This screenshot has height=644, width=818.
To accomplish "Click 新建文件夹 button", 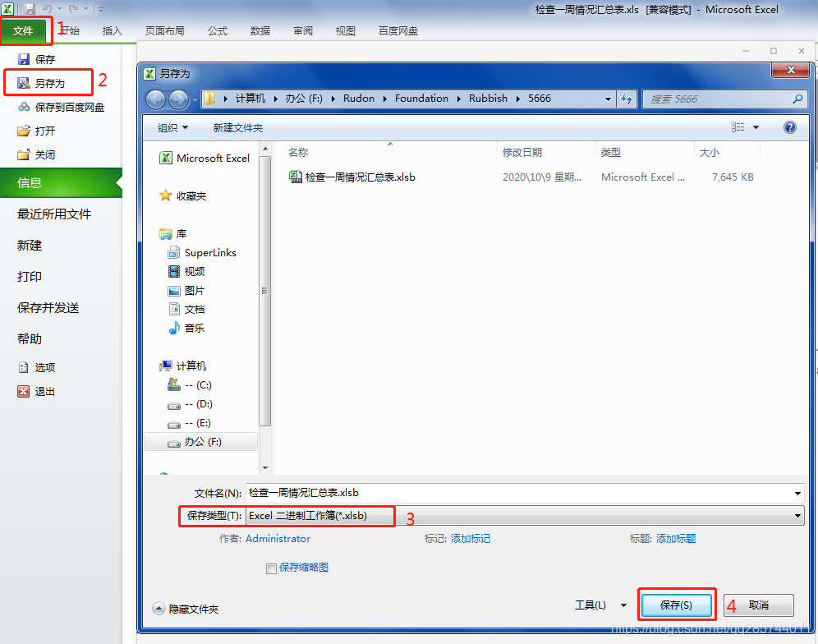I will coord(238,128).
